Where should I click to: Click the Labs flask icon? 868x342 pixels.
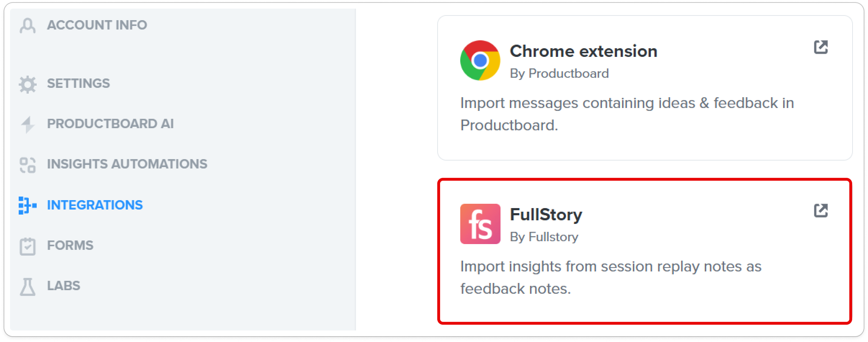coord(28,287)
